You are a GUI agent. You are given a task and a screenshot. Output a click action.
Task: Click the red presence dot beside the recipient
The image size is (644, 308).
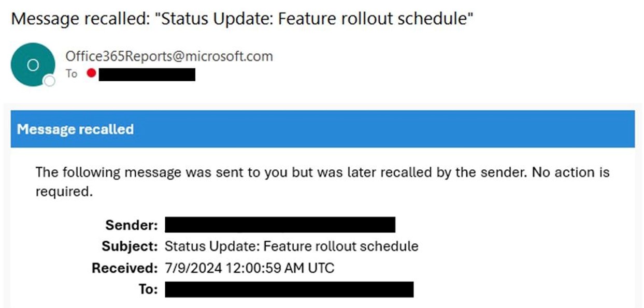click(91, 74)
